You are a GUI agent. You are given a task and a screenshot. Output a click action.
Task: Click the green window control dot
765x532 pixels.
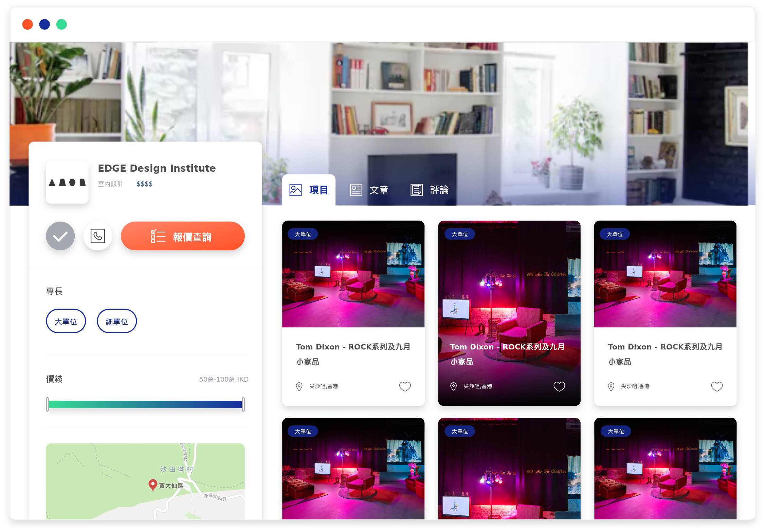point(61,24)
